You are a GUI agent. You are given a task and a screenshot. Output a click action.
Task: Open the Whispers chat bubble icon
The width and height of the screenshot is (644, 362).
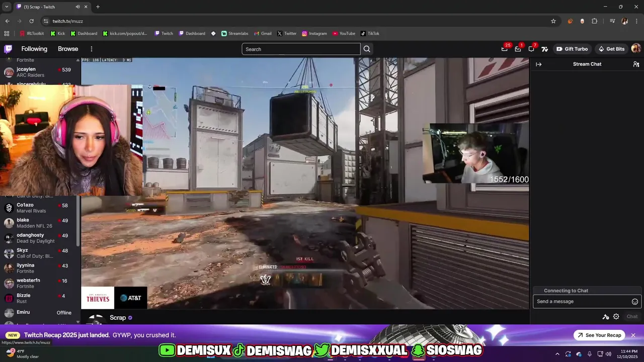pos(531,49)
